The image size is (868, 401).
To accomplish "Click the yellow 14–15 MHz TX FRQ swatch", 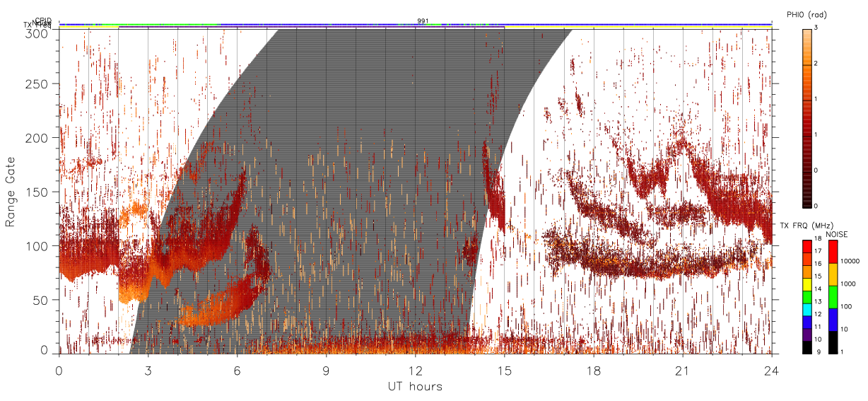I will click(x=807, y=284).
